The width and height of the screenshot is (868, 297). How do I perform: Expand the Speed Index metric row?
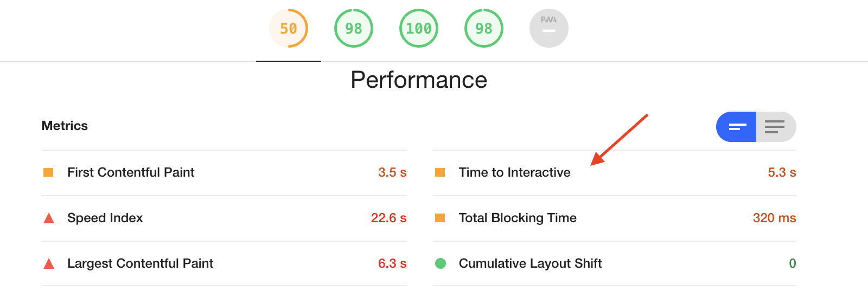pos(224,218)
